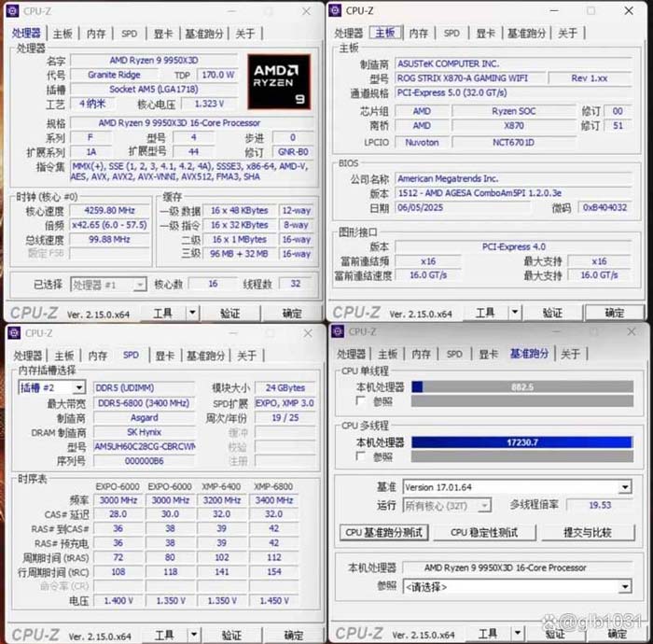
Task: Start the CPU 基准跑分测试 benchmark
Action: (x=384, y=532)
